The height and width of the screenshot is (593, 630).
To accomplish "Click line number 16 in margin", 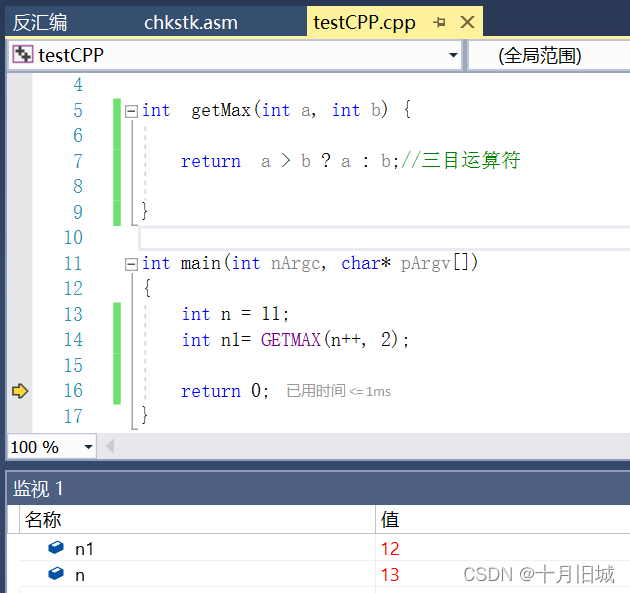I will tap(74, 391).
